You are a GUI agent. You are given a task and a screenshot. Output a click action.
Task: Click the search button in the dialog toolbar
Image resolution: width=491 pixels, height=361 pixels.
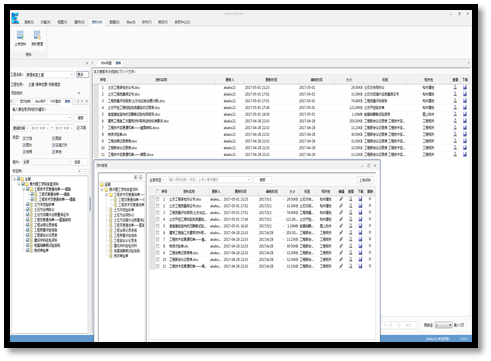click(262, 180)
